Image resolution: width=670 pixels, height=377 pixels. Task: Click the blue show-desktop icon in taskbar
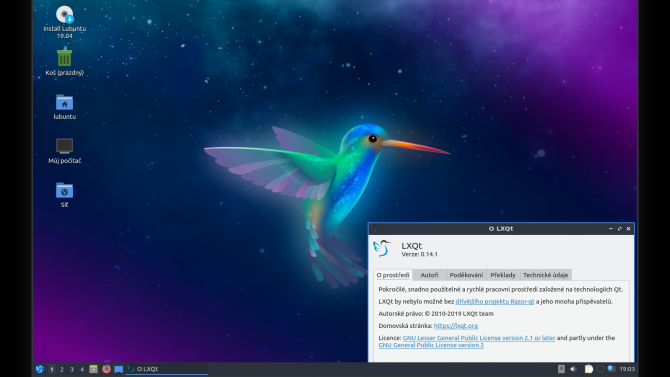point(118,369)
